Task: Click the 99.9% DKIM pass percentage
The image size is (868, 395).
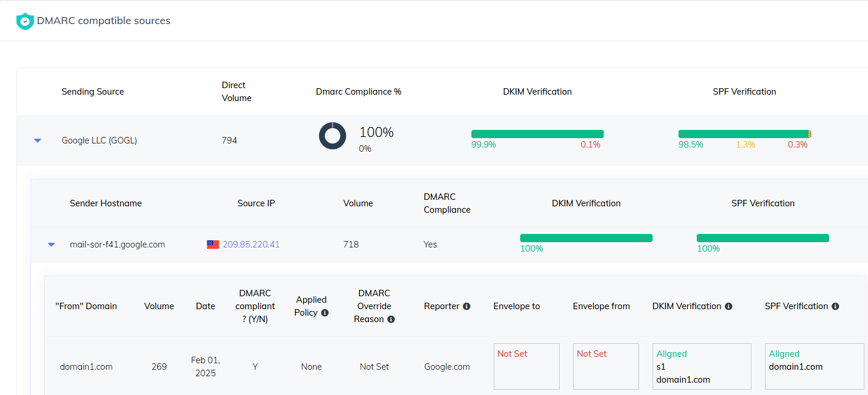Action: coord(484,145)
